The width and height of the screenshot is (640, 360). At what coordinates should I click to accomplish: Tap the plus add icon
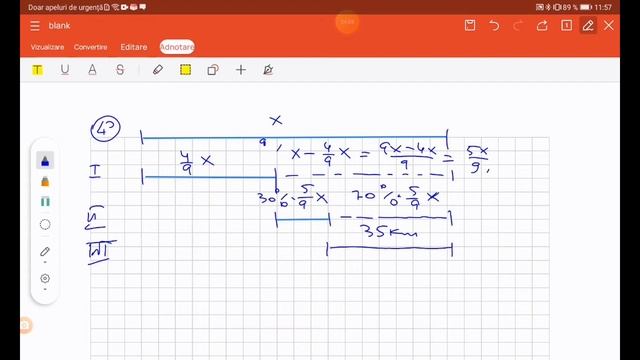click(x=241, y=70)
